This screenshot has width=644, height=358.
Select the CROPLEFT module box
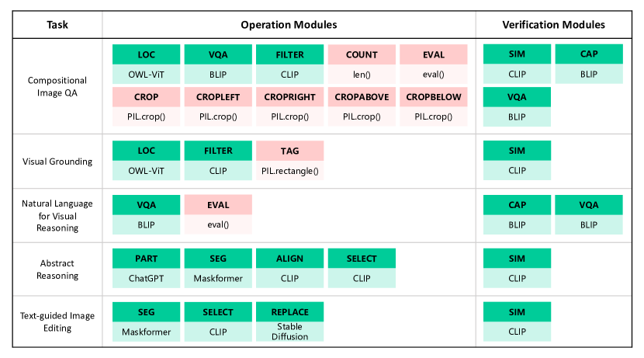[x=218, y=97]
